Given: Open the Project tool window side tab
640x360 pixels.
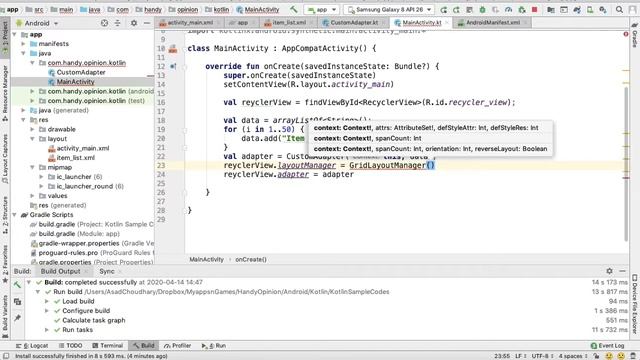Looking at the screenshot, I should 5,38.
